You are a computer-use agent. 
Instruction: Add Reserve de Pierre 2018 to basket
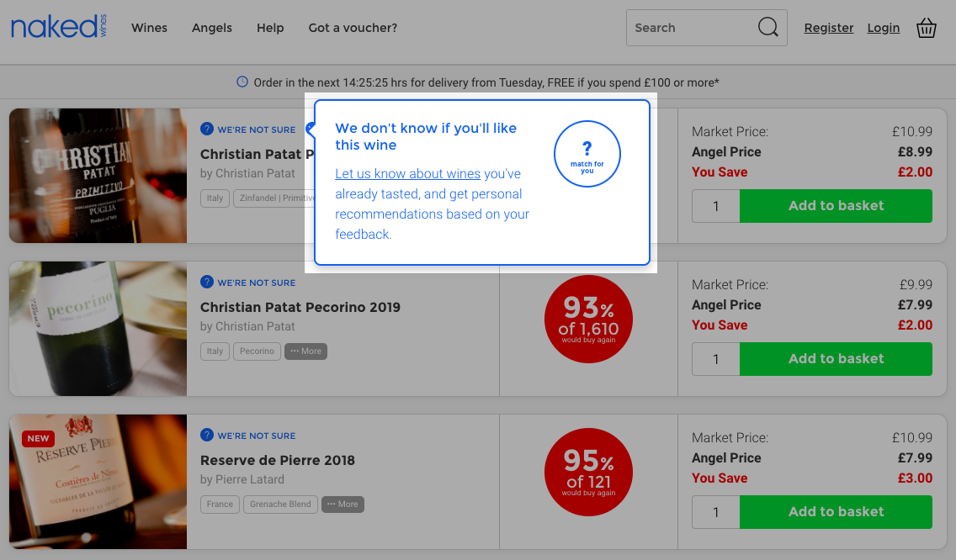(836, 511)
